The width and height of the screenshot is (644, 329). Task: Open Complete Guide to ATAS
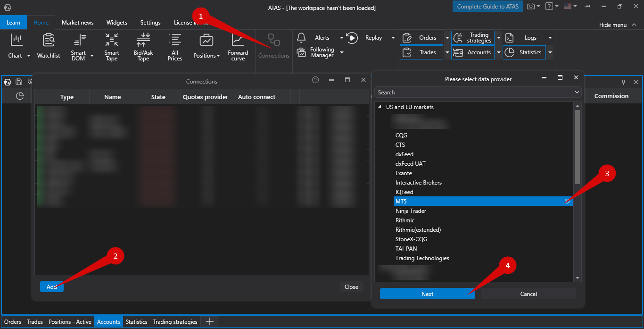pos(488,7)
